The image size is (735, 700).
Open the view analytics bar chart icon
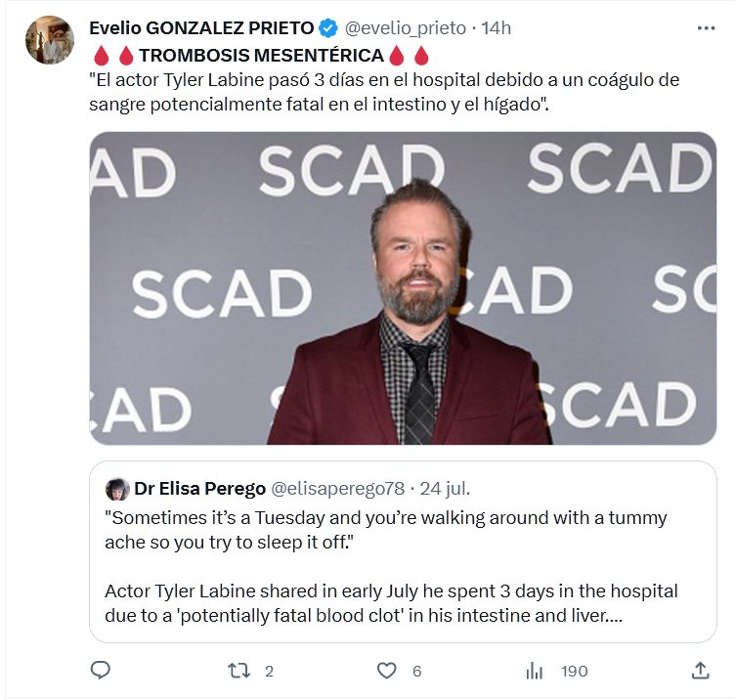point(535,670)
